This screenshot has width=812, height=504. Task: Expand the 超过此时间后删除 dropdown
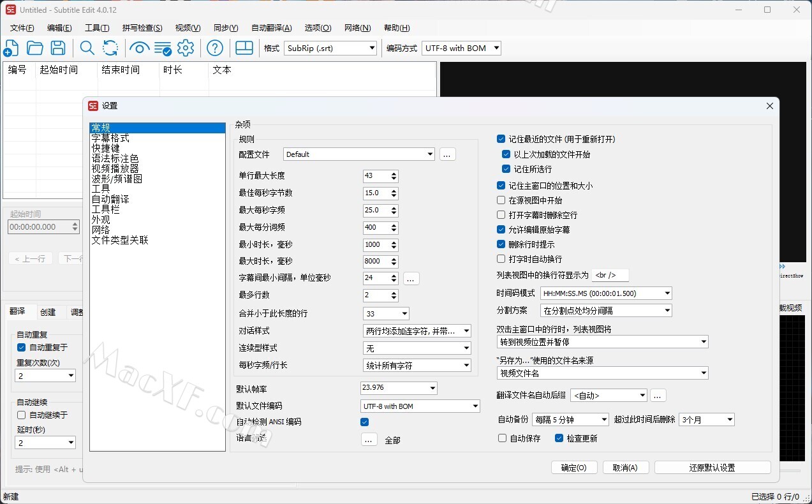pos(707,420)
